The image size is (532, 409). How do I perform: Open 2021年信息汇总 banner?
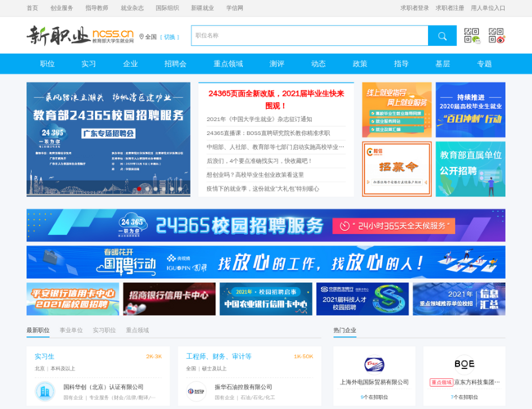459,299
